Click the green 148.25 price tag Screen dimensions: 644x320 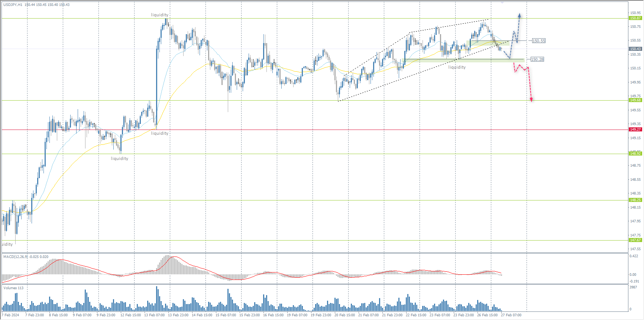[635, 200]
